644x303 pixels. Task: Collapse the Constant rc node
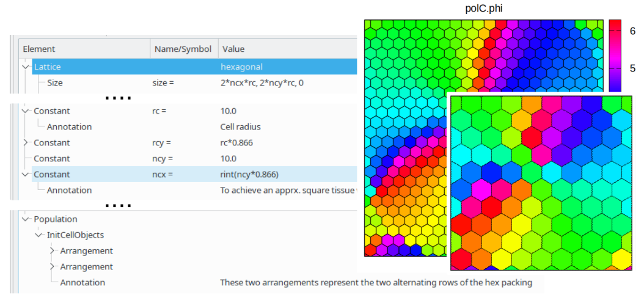pos(26,111)
